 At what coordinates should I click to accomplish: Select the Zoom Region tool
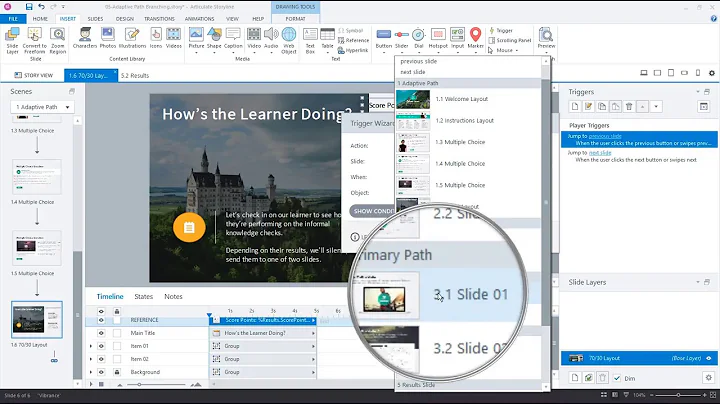pyautogui.click(x=58, y=41)
